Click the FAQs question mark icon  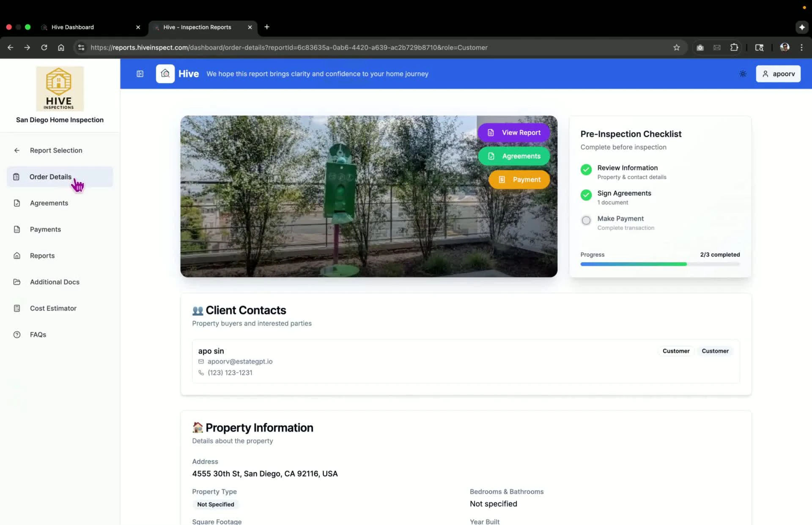pyautogui.click(x=17, y=335)
